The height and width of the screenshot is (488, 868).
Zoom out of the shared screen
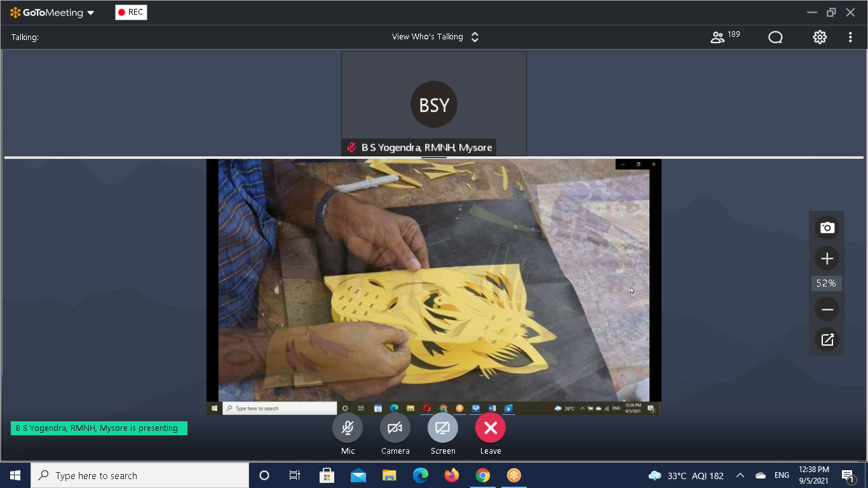[827, 309]
